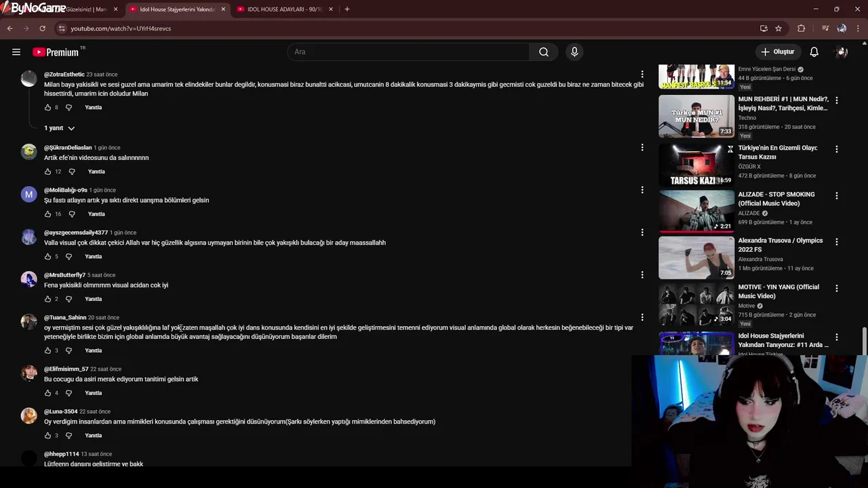Image resolution: width=868 pixels, height=488 pixels.
Task: Open options menu for @MoliBalığı-o9s comment
Action: point(642,190)
